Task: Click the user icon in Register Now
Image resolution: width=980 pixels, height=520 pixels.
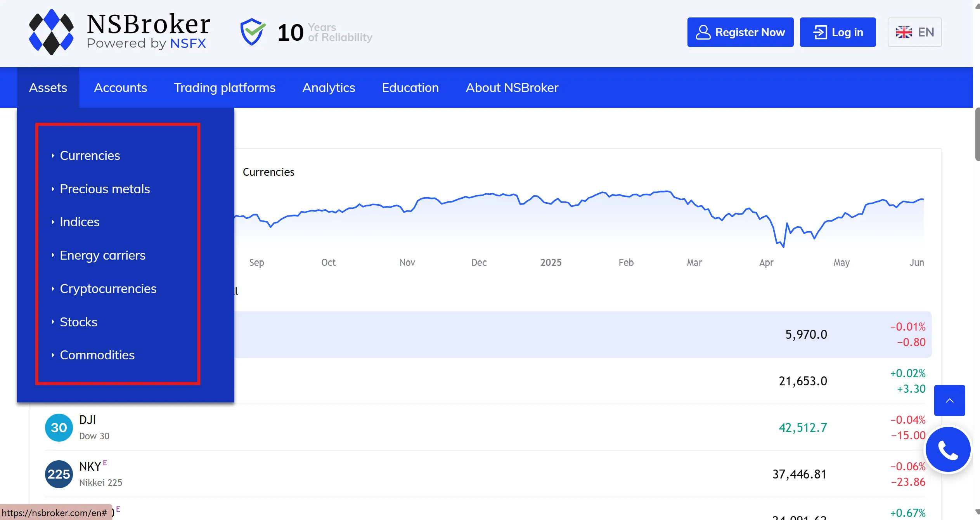Action: coord(703,32)
